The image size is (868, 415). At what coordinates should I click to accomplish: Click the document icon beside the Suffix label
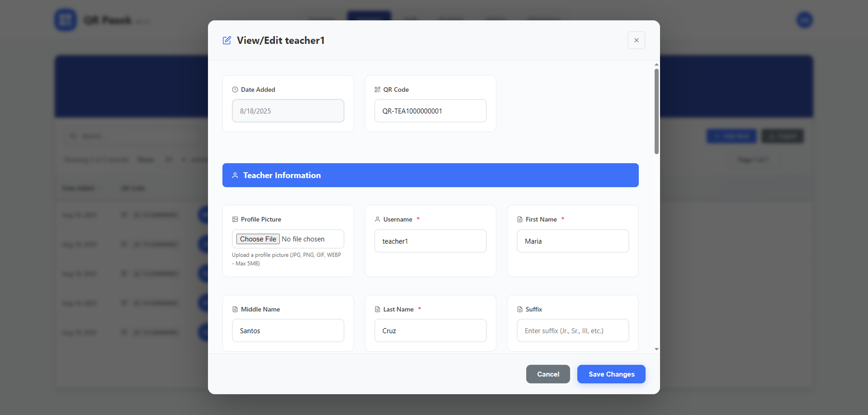520,309
